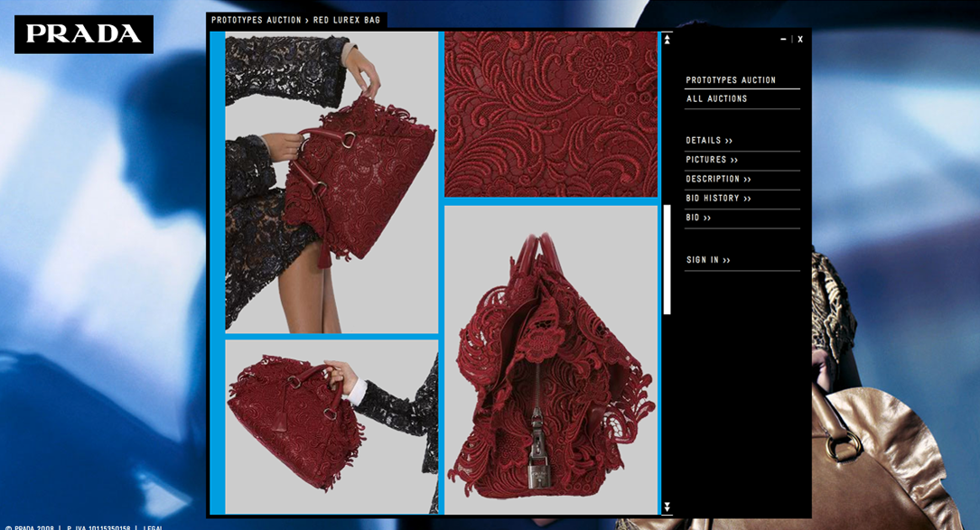Viewport: 980px width, 530px height.
Task: View the Bid History
Action: point(718,199)
